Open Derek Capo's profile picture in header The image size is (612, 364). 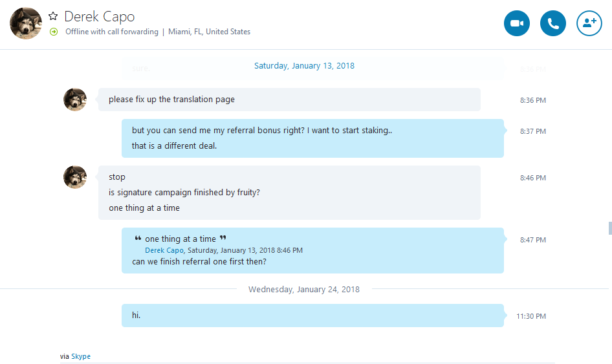pyautogui.click(x=26, y=23)
